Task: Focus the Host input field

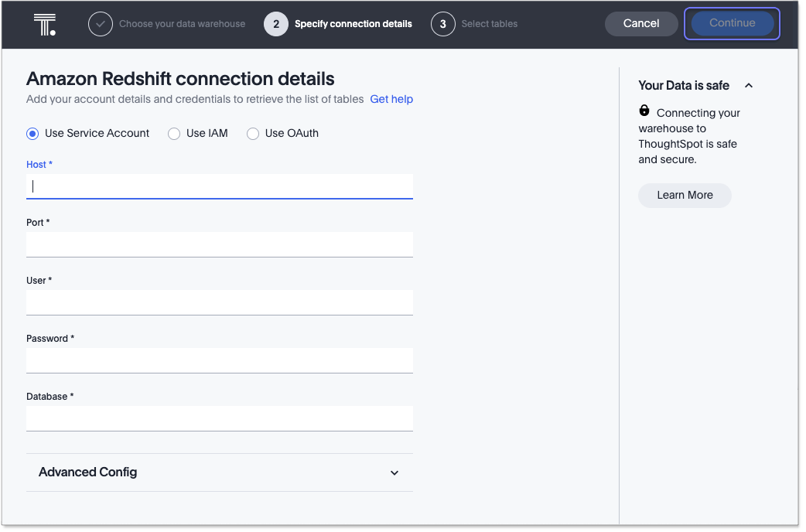Action: coord(219,186)
